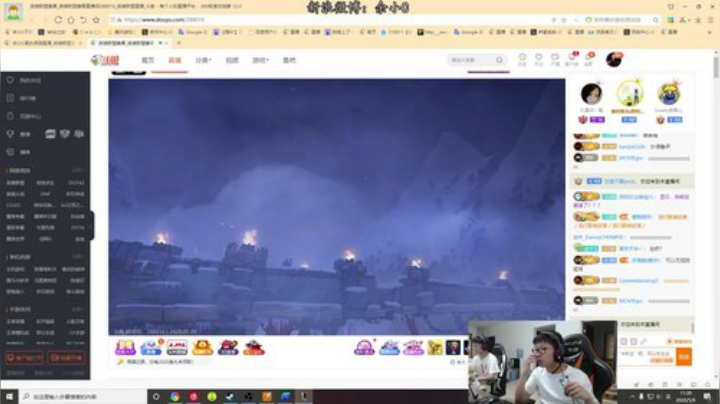Pick the purple round gift icon right of center

point(364,348)
